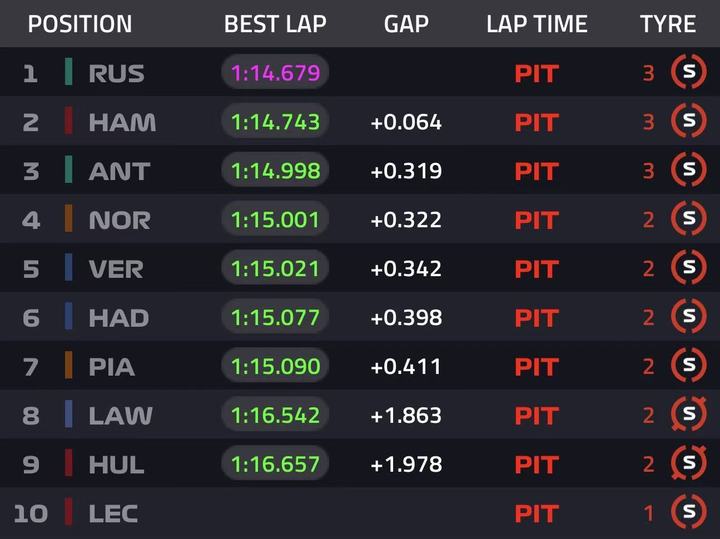Click the used soft tyre icon for LAW
The width and height of the screenshot is (720, 539).
point(689,414)
